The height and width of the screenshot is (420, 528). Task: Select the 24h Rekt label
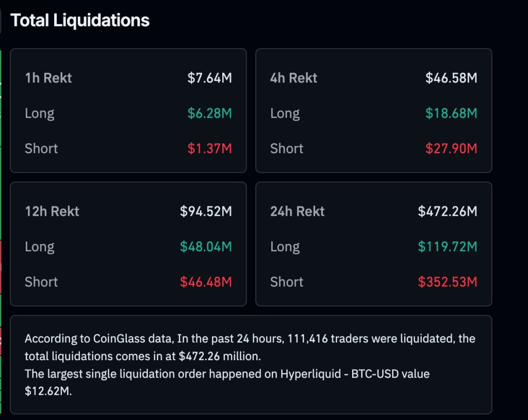[x=298, y=212]
